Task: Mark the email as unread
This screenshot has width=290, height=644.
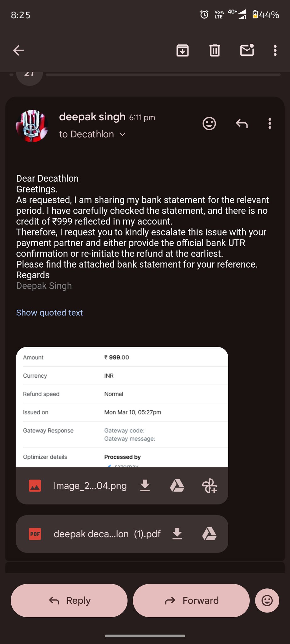Action: (247, 50)
